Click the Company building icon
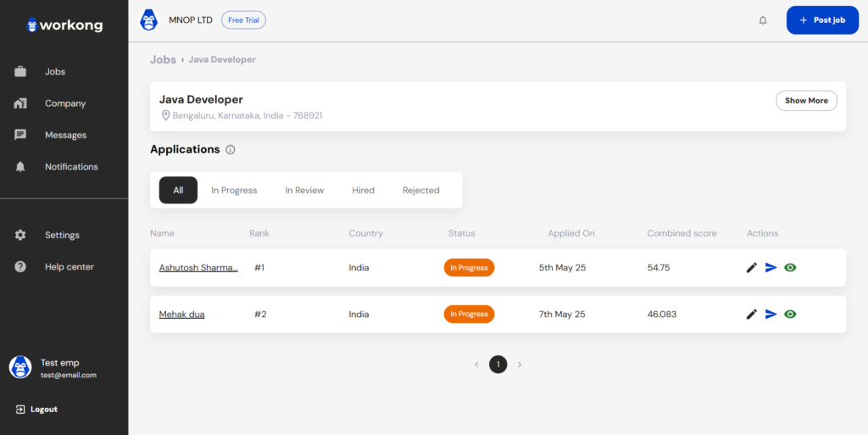This screenshot has height=435, width=868. coord(20,103)
